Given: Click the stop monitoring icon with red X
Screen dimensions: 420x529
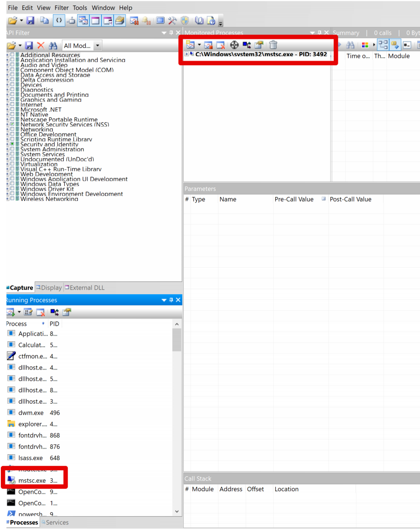Looking at the screenshot, I should [221, 45].
